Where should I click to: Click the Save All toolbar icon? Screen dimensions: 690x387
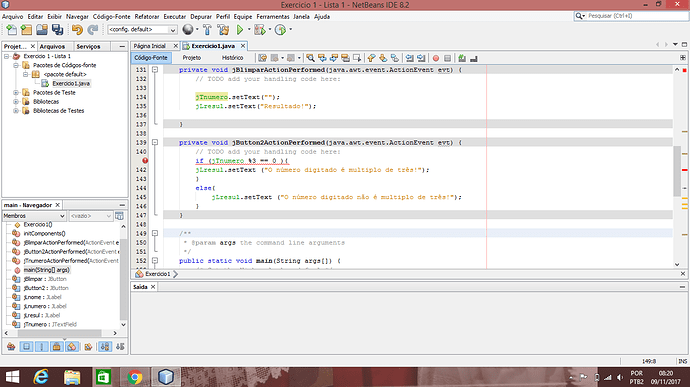[x=57, y=29]
